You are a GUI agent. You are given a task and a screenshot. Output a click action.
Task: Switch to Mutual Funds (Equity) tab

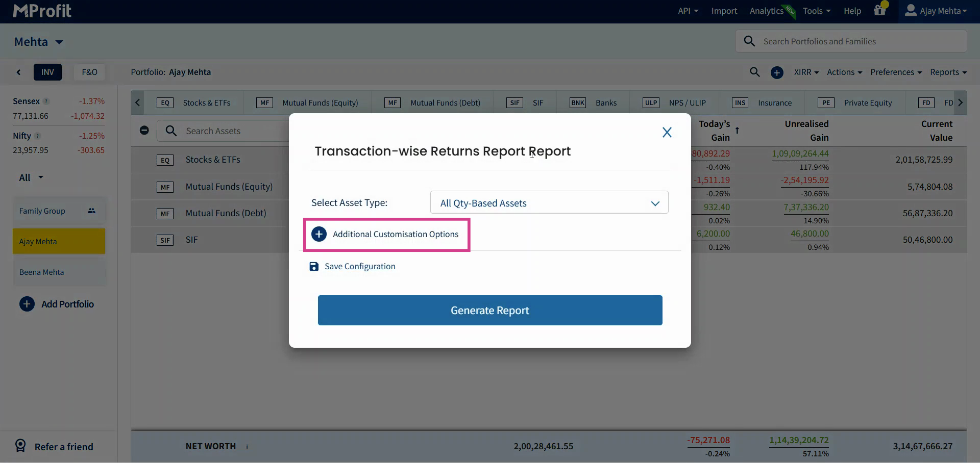(x=307, y=102)
